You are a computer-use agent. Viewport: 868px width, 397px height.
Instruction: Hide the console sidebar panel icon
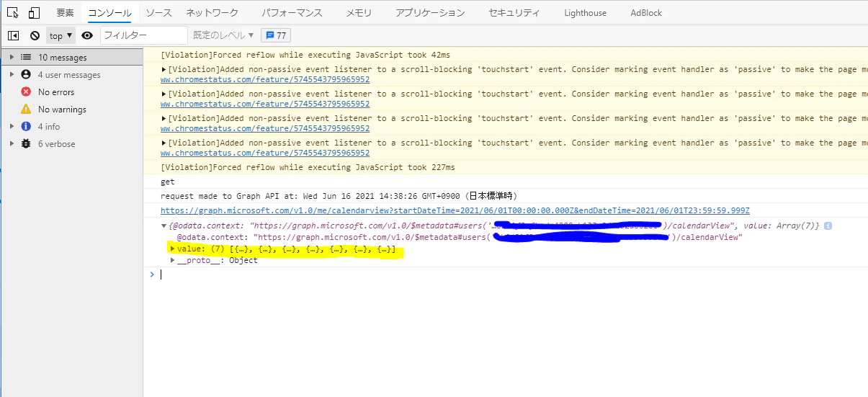pyautogui.click(x=13, y=35)
